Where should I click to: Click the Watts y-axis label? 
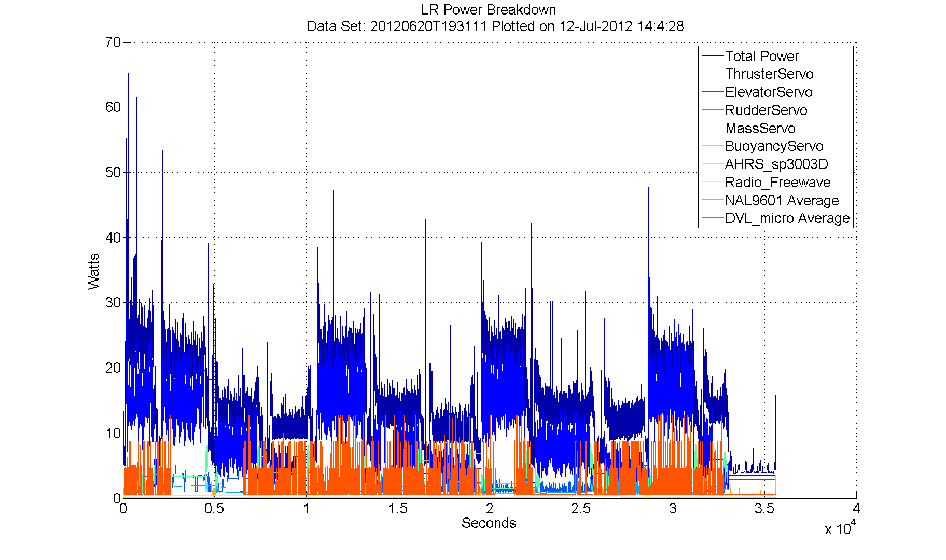coord(94,271)
